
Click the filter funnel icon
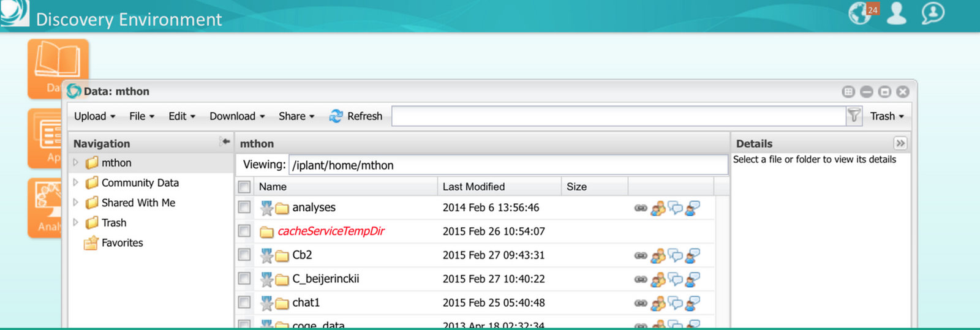[x=854, y=116]
